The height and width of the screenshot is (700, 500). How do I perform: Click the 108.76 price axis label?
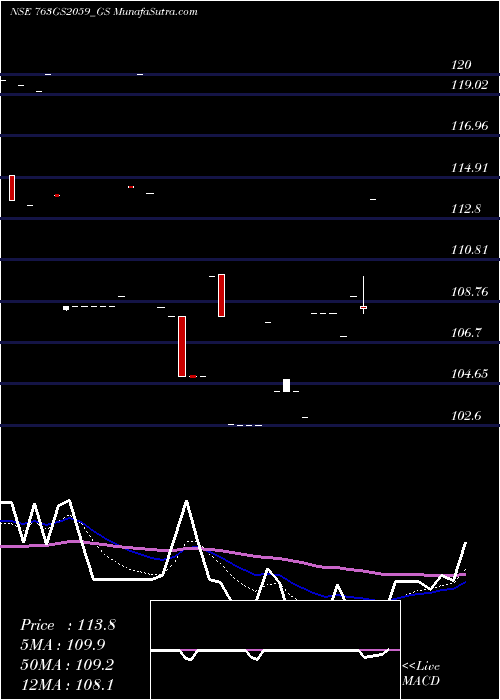469,292
